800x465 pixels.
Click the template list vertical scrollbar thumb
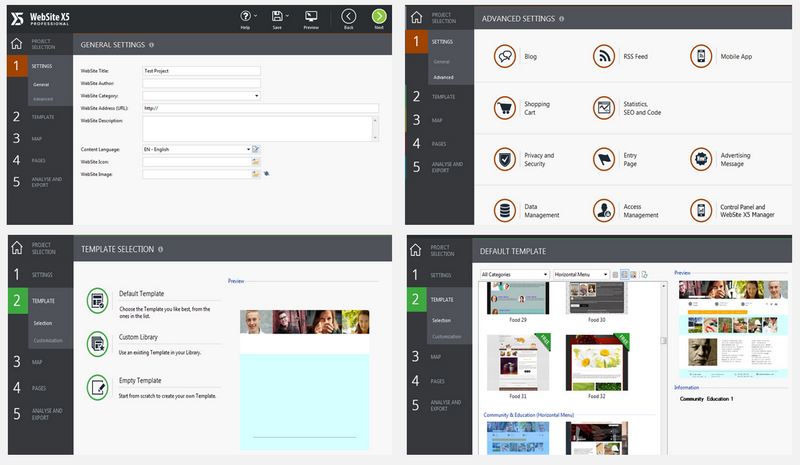[x=663, y=340]
